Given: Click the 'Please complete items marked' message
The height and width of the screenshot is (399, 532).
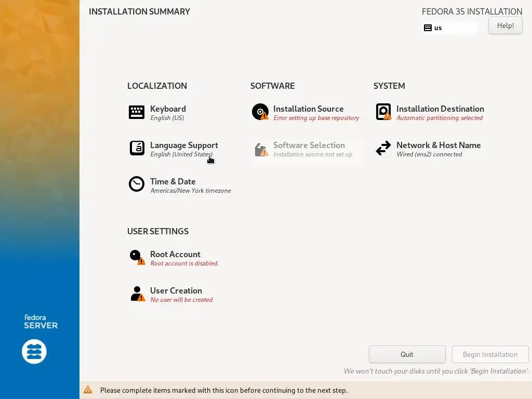Looking at the screenshot, I should [224, 390].
